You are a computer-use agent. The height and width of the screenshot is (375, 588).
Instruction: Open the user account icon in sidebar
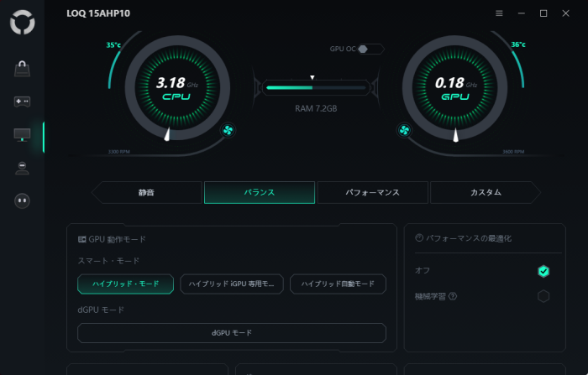coord(22,168)
